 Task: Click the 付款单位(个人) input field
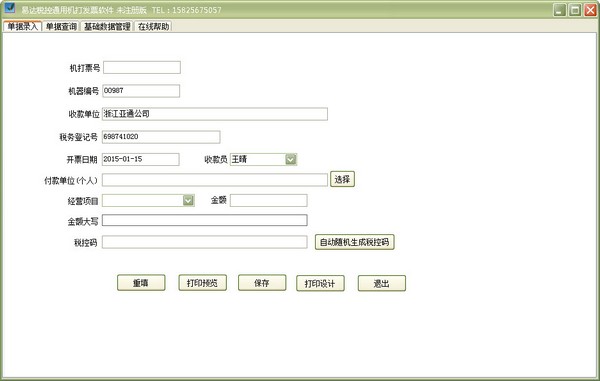pyautogui.click(x=215, y=180)
